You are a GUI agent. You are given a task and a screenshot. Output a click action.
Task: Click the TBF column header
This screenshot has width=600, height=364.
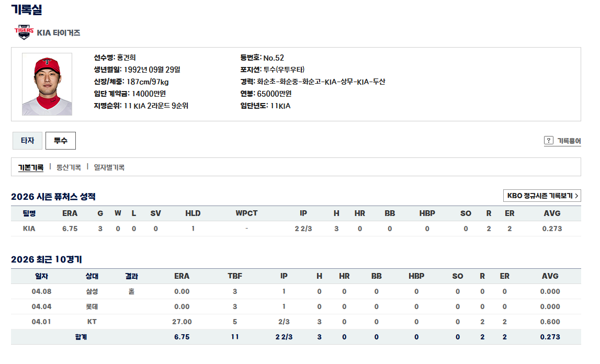pyautogui.click(x=235, y=276)
